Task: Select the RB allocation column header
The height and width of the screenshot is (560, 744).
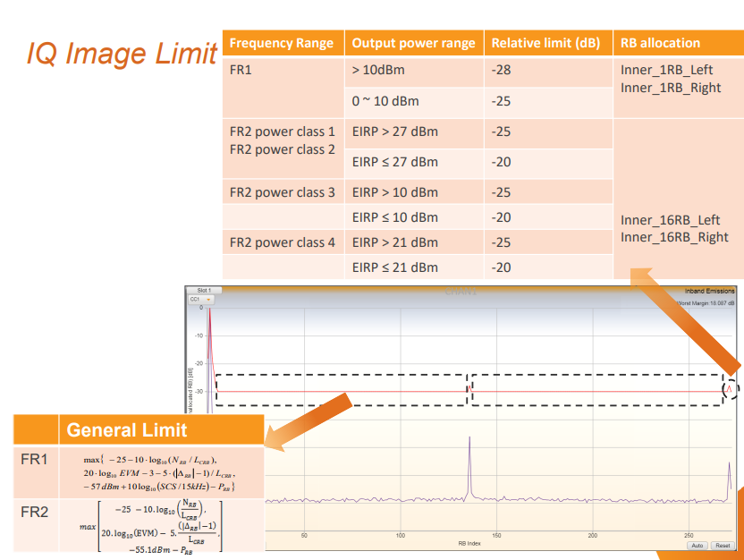Action: (660, 43)
